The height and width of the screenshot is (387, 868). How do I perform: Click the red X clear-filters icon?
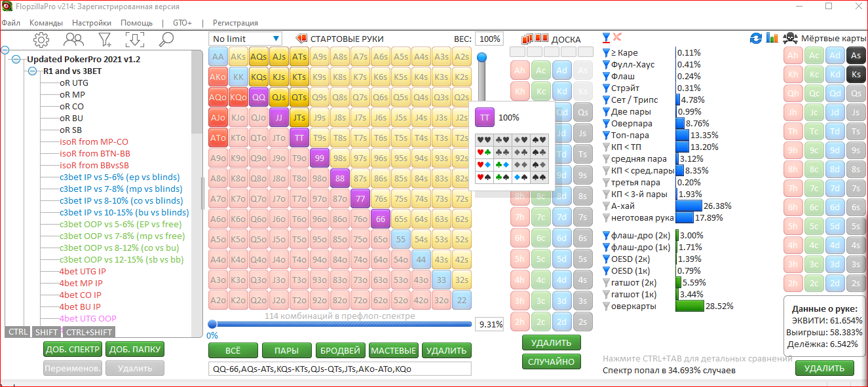(x=617, y=37)
